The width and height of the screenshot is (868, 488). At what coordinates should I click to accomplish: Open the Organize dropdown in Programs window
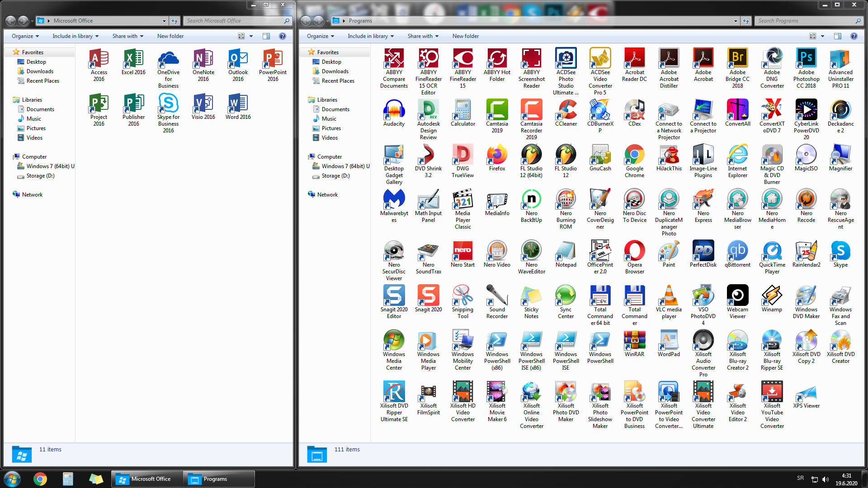pyautogui.click(x=320, y=36)
